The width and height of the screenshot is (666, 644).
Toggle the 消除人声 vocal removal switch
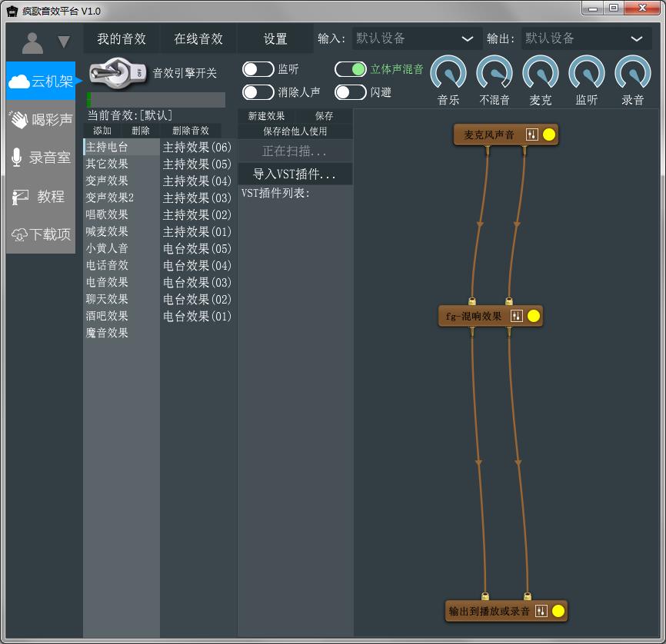(x=258, y=92)
